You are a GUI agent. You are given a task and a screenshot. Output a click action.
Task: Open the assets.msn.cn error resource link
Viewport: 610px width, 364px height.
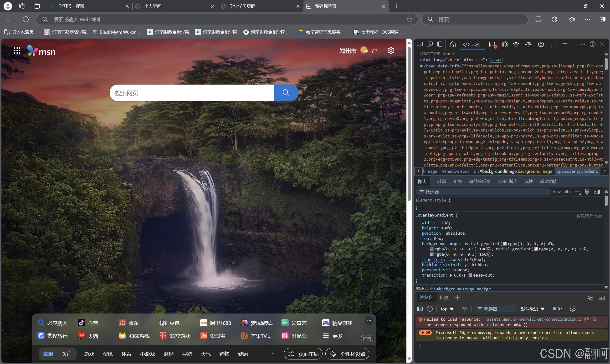[x=534, y=319]
